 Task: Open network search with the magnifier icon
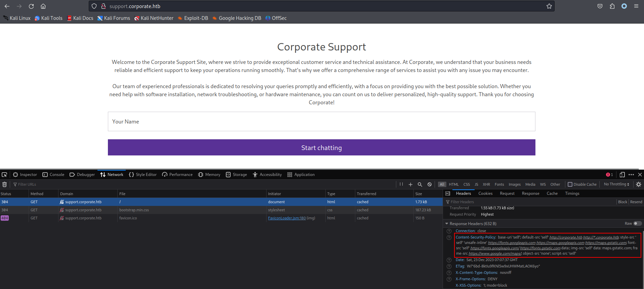click(420, 184)
